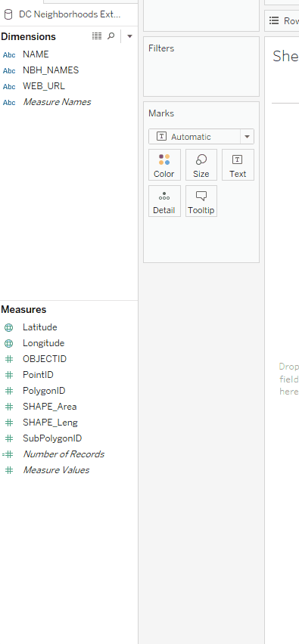299x644 pixels.
Task: Open the Dimensions pane dropdown arrow
Action: pos(129,36)
